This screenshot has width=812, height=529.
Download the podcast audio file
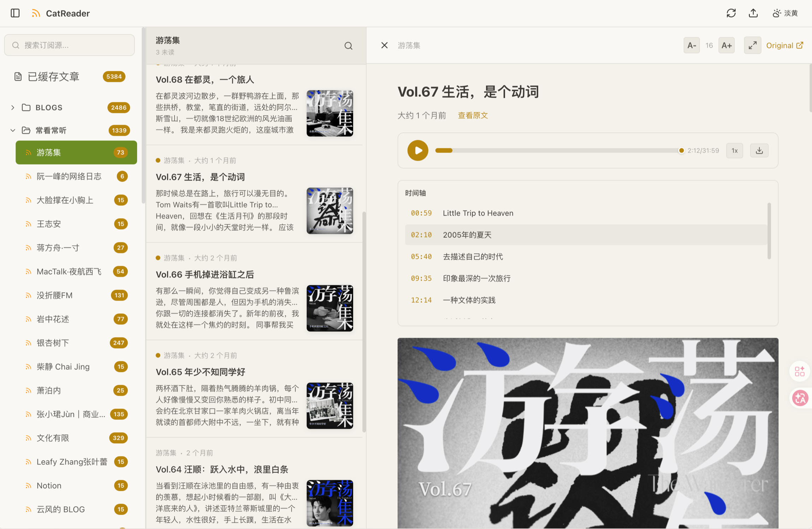pyautogui.click(x=759, y=151)
